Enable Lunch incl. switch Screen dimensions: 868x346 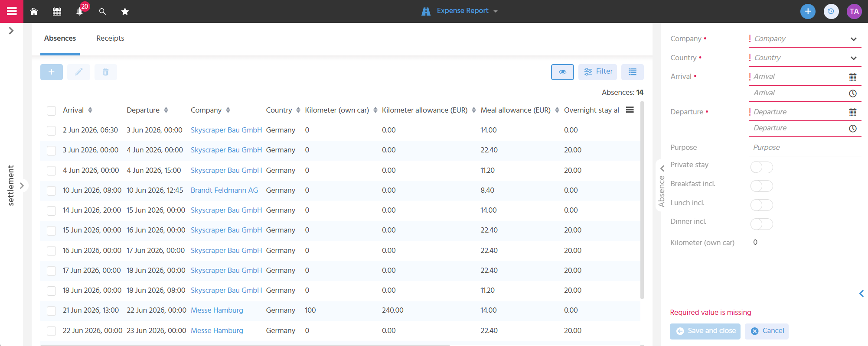click(x=762, y=205)
